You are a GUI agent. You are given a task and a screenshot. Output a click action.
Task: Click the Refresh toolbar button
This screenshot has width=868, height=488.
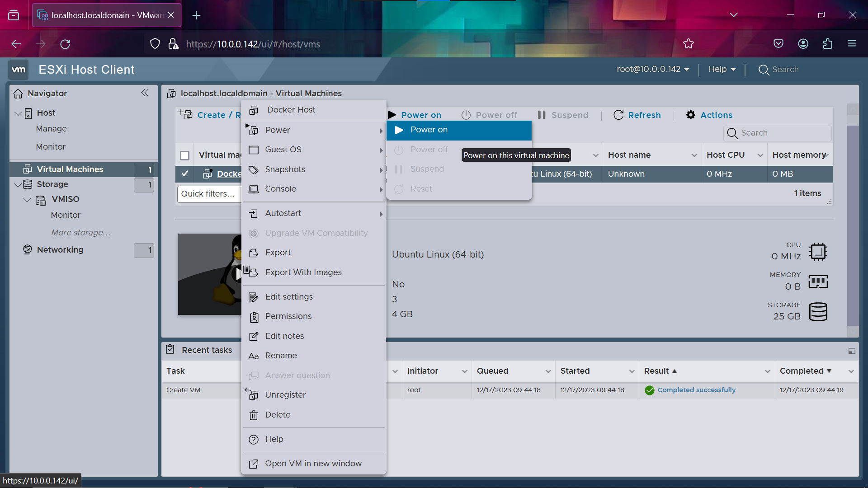[x=637, y=115]
